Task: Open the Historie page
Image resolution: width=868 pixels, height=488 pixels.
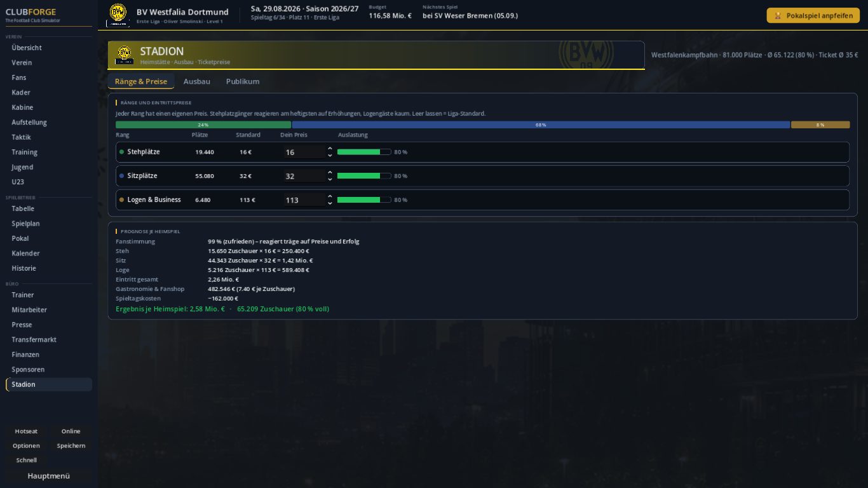Action: pyautogui.click(x=49, y=268)
